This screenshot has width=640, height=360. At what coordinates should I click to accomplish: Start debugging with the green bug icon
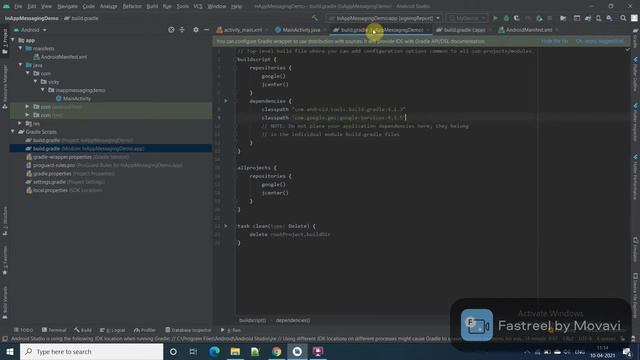[x=506, y=18]
